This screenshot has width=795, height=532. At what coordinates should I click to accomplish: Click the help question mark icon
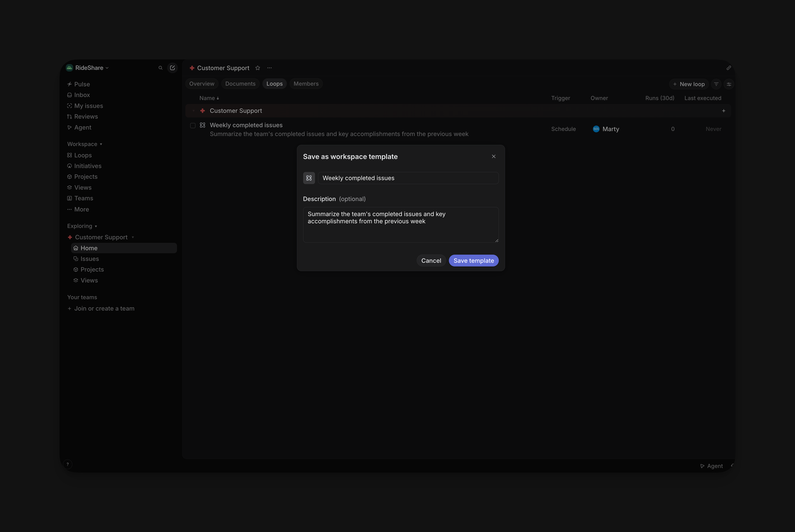pos(68,464)
